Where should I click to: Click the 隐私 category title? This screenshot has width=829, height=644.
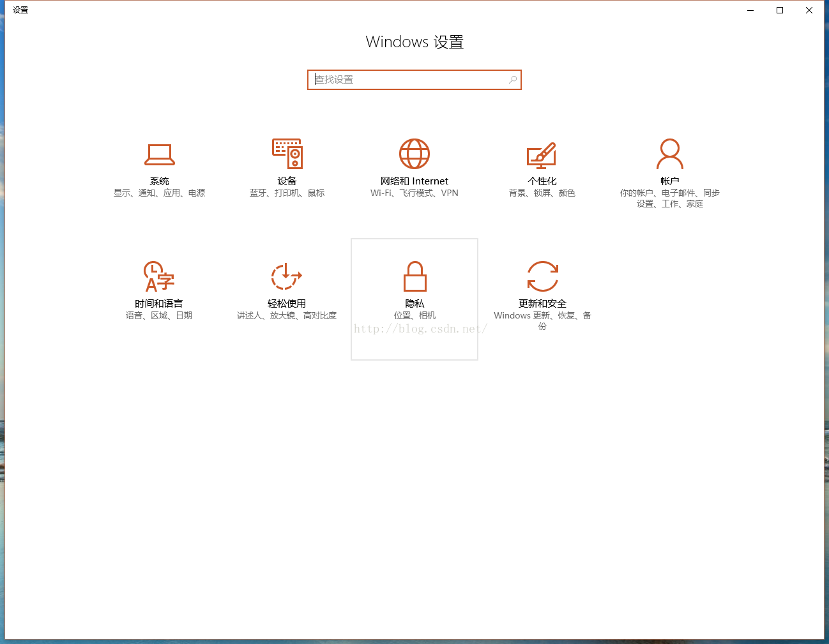(x=415, y=304)
